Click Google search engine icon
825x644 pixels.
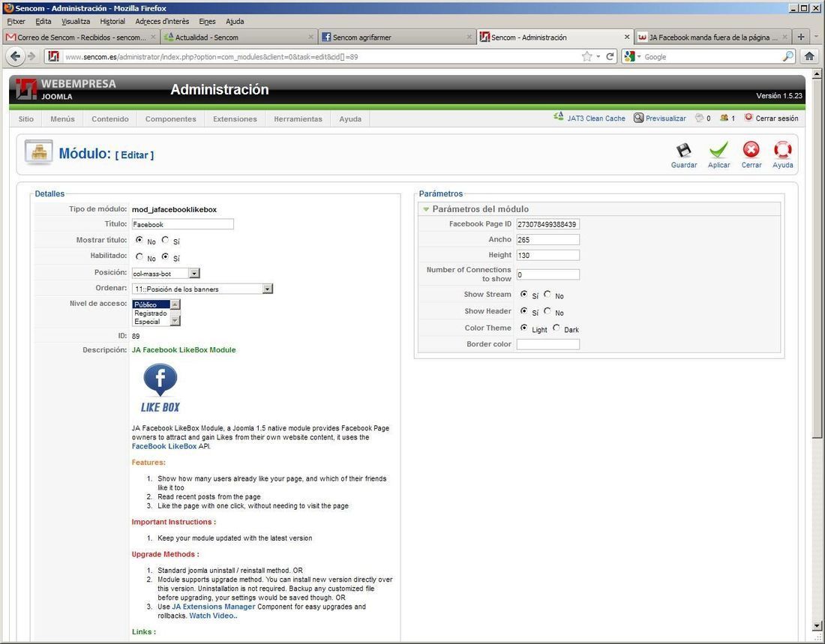click(629, 56)
